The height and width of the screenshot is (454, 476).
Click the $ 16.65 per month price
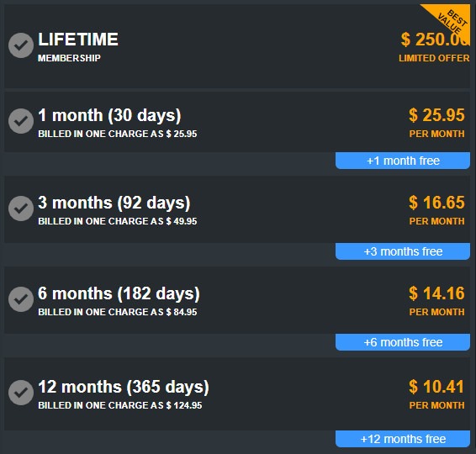pyautogui.click(x=436, y=203)
